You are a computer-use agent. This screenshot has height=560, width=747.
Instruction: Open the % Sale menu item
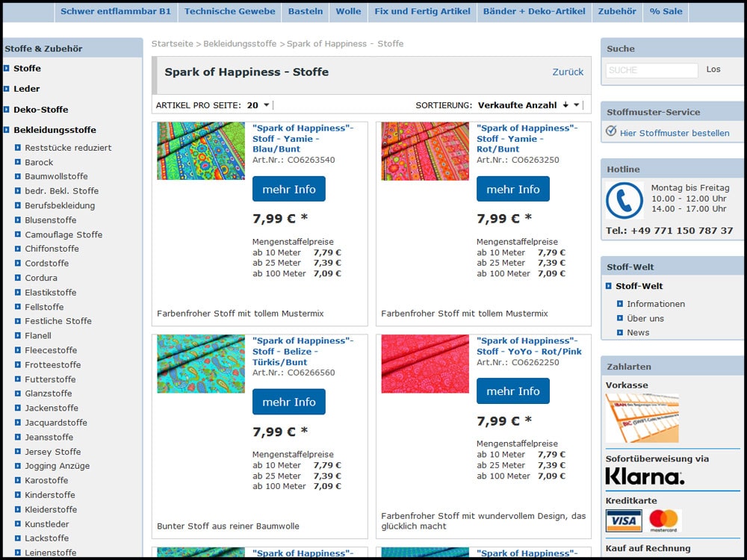[x=666, y=11]
